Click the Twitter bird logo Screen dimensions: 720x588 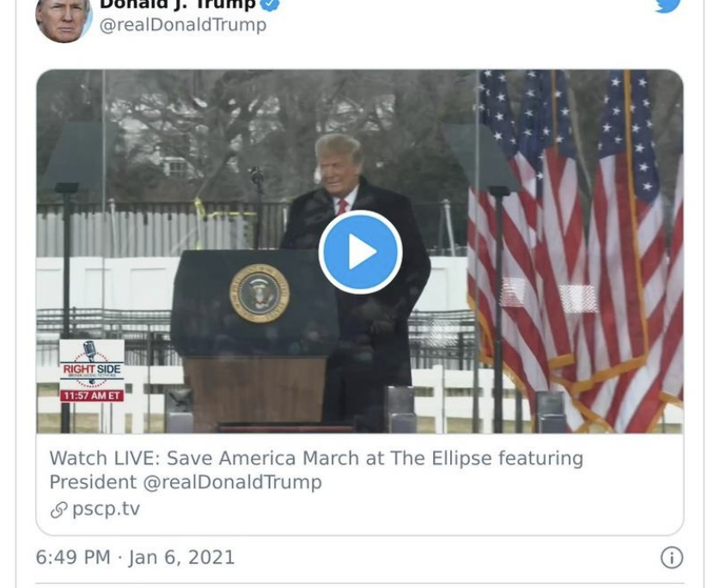click(x=668, y=5)
